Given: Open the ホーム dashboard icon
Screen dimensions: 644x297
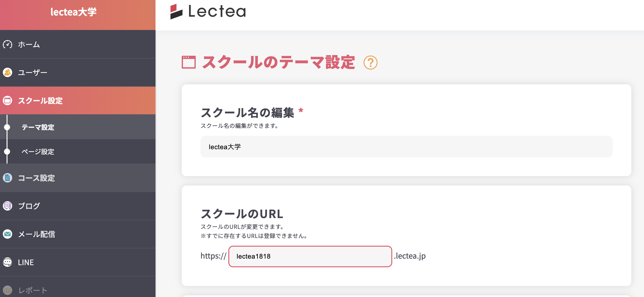Looking at the screenshot, I should (x=7, y=45).
